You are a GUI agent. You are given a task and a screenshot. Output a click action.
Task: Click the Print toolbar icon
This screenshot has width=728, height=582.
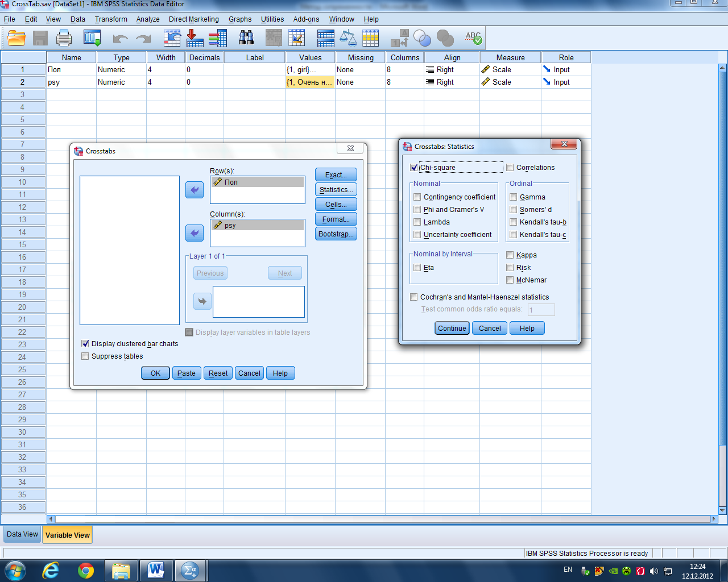pyautogui.click(x=64, y=38)
